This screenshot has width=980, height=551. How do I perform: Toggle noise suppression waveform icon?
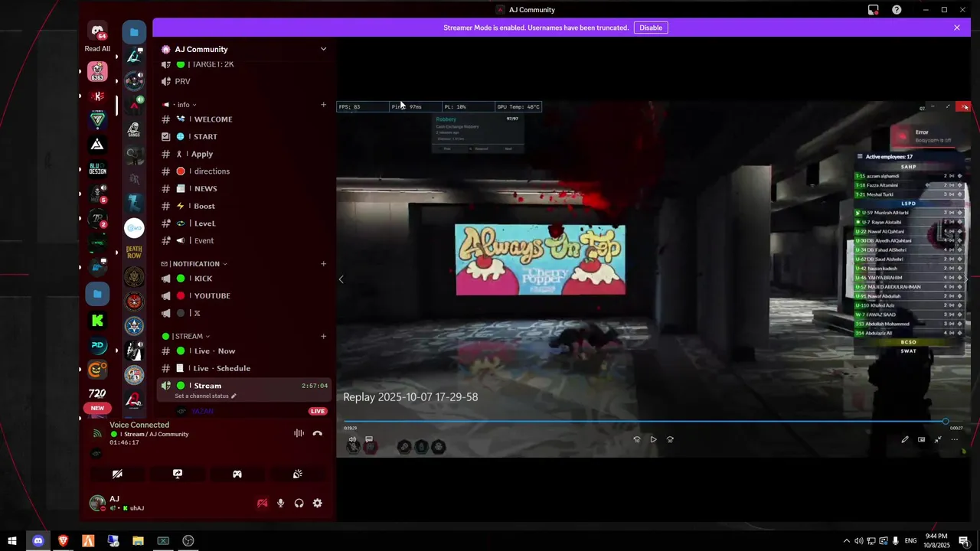pos(299,433)
